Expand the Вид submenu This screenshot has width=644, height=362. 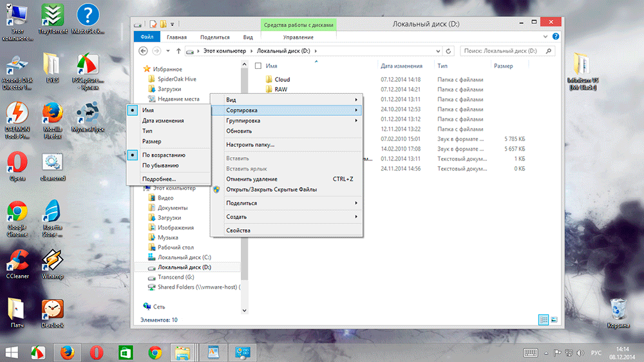tap(287, 99)
